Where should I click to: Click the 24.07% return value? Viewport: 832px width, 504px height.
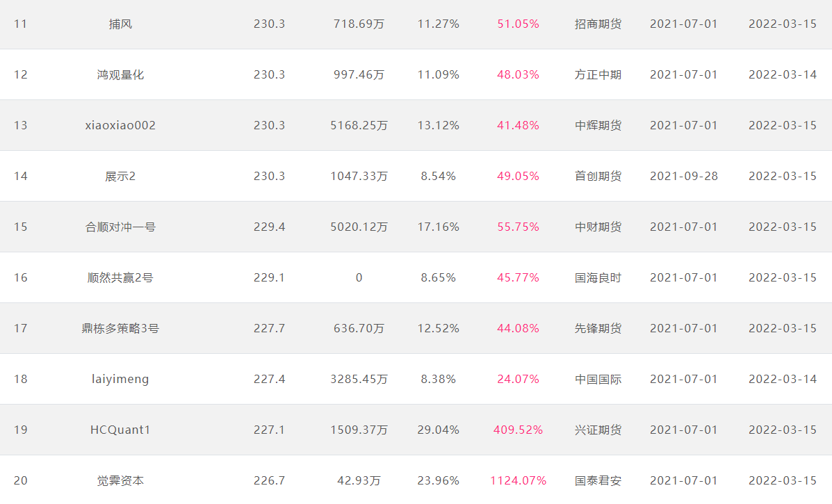[518, 380]
